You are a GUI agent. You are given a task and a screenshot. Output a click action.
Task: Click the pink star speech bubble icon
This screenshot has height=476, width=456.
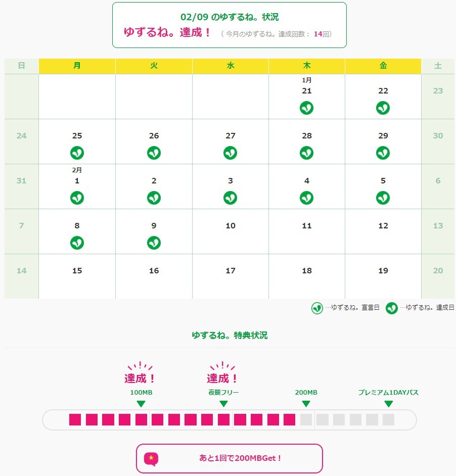click(151, 458)
